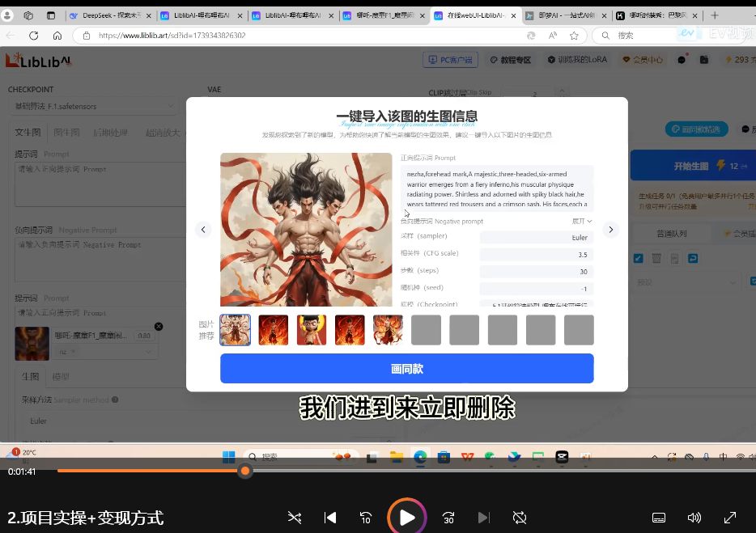Click the trash bin delete icon
The width and height of the screenshot is (756, 533).
pyautogui.click(x=656, y=258)
